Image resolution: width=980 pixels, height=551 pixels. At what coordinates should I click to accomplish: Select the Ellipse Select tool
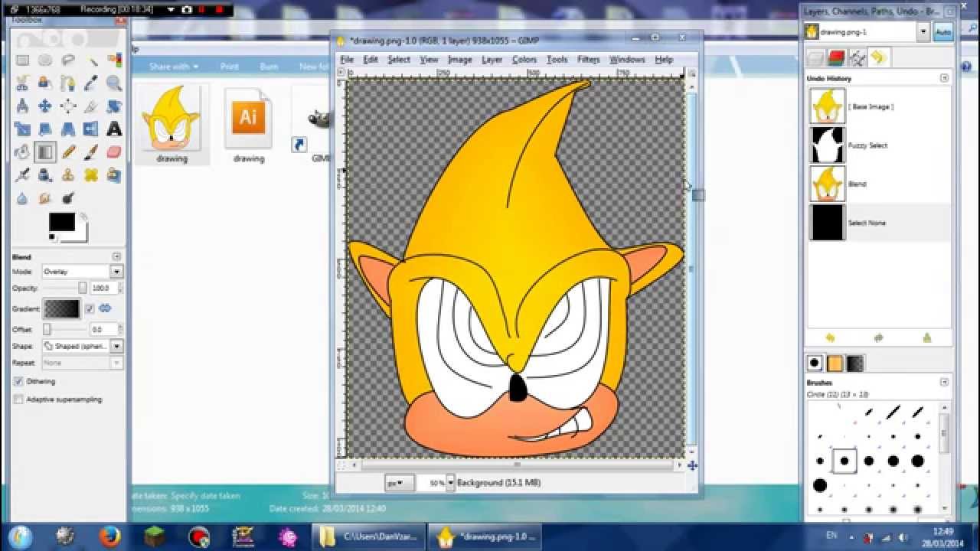[x=45, y=60]
